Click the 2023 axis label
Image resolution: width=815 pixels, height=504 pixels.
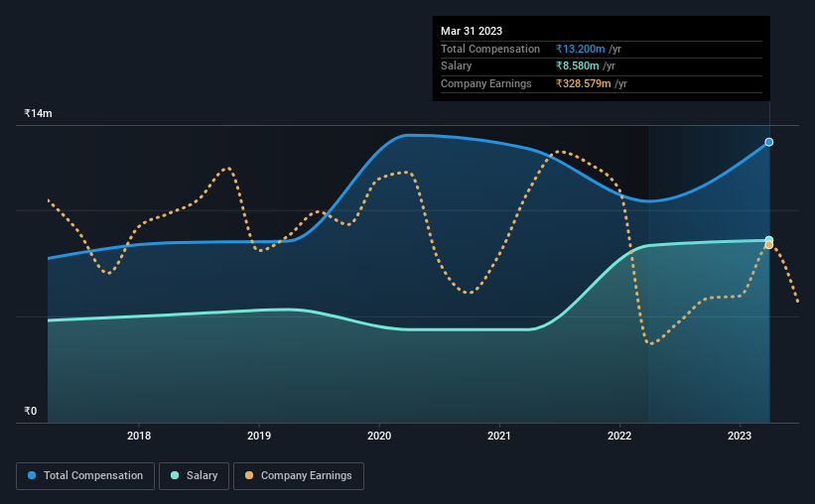pyautogui.click(x=740, y=436)
